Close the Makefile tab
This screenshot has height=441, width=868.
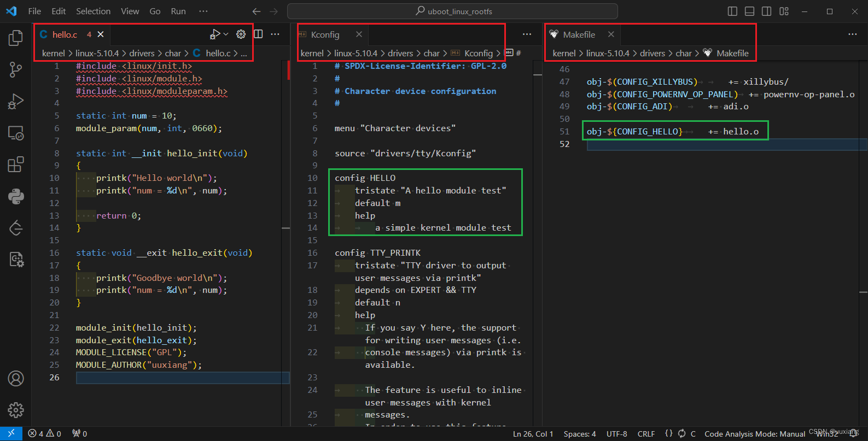(x=611, y=34)
